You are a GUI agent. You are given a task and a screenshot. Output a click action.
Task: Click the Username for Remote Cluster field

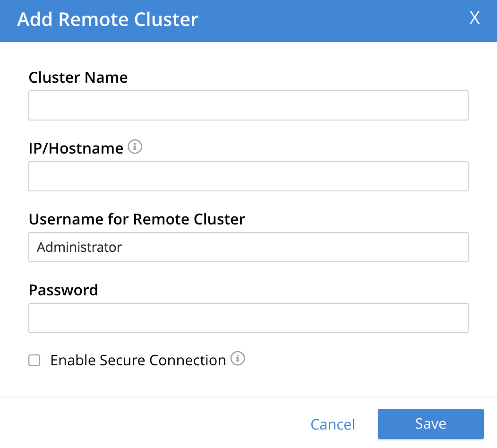(248, 247)
